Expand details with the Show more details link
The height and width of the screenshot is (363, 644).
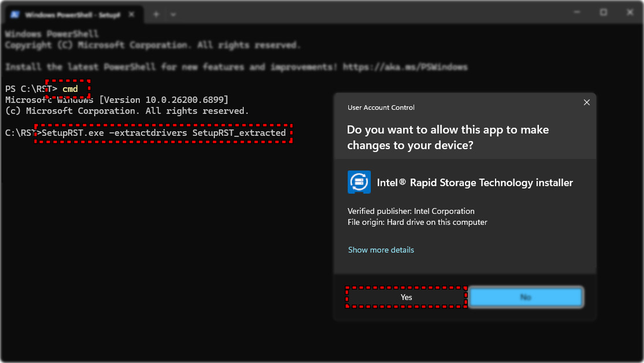381,250
